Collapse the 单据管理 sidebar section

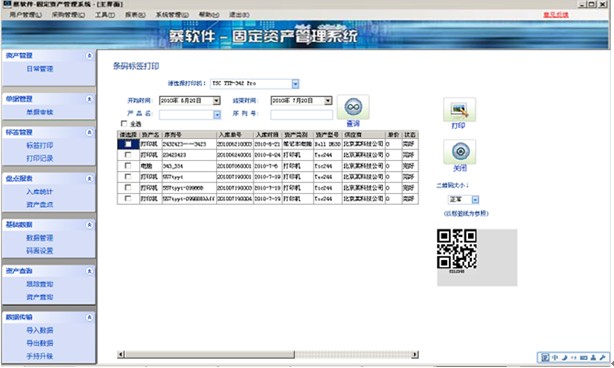pos(89,99)
